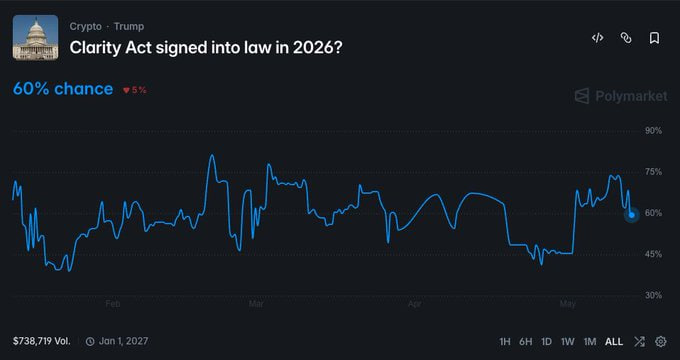Click the Polymarket watermark logo
The image size is (680, 360).
click(621, 96)
